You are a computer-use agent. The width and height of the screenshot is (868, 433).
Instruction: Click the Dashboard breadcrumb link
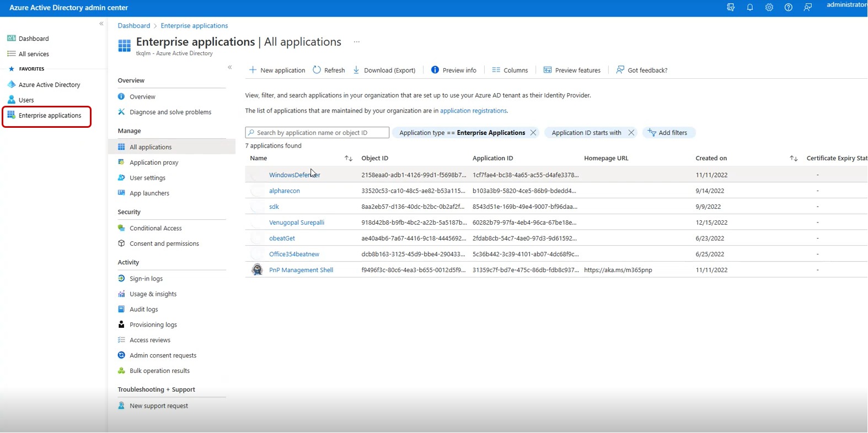(134, 26)
